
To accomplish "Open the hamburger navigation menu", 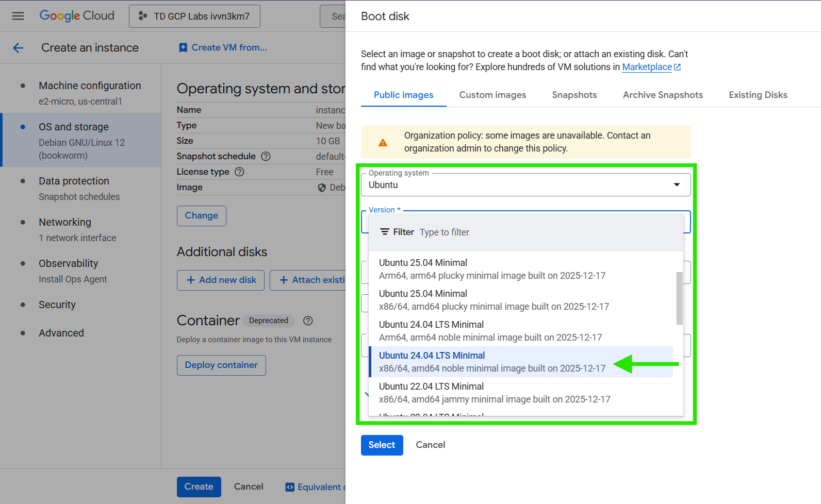I will pyautogui.click(x=18, y=16).
